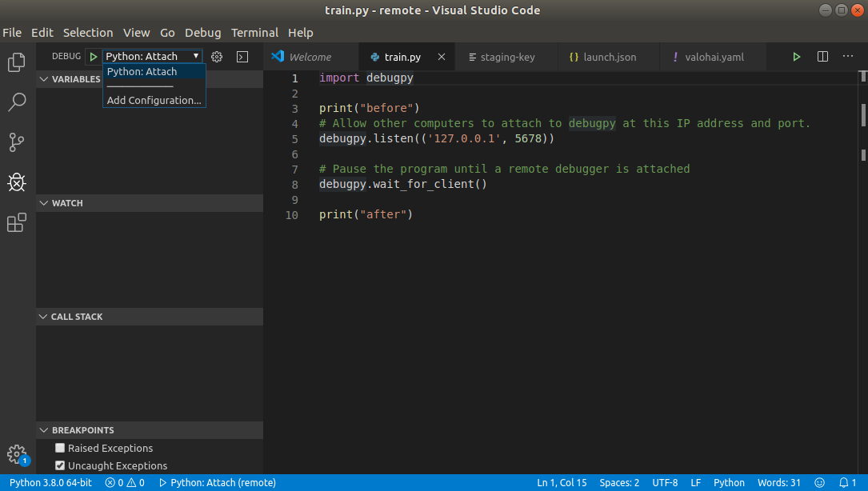Open the Debug view in activity bar
Image resolution: width=868 pixels, height=491 pixels.
(x=17, y=182)
